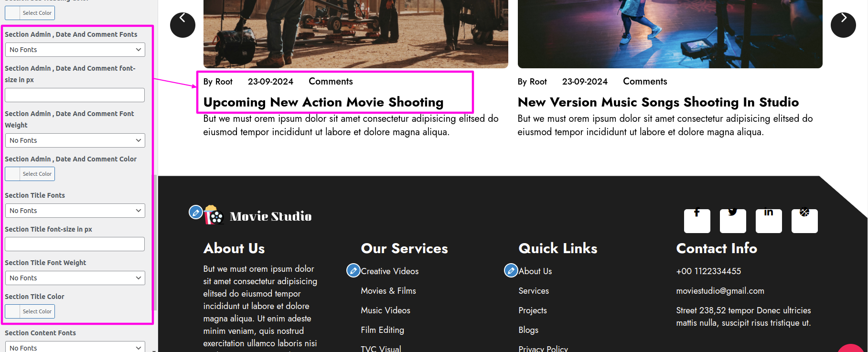868x352 pixels.
Task: Click Select Color above Section Admin Fonts label
Action: coord(30,13)
